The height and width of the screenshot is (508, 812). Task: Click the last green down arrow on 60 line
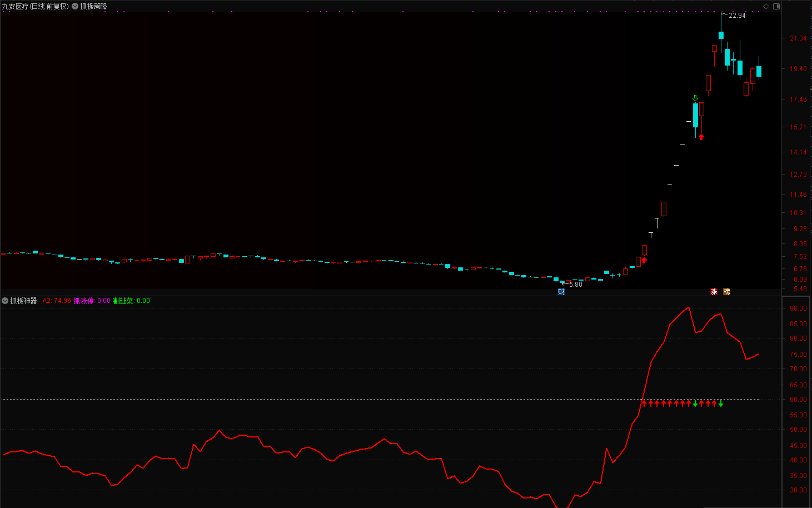point(721,404)
